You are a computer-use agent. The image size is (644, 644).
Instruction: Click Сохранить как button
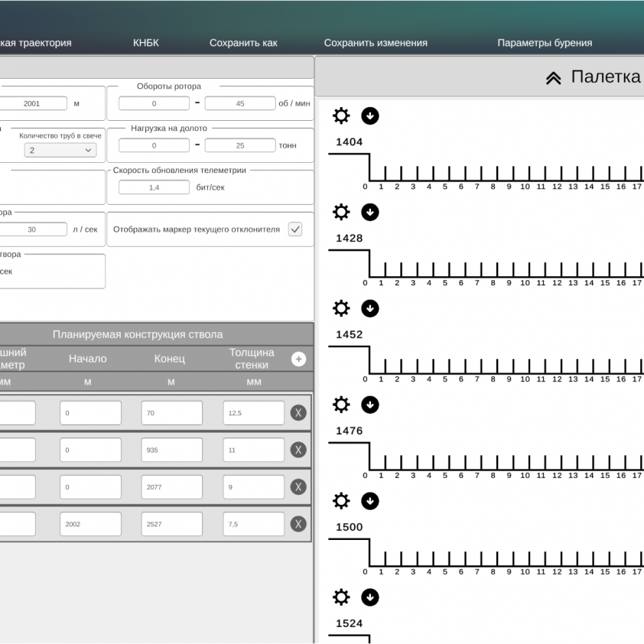click(243, 43)
